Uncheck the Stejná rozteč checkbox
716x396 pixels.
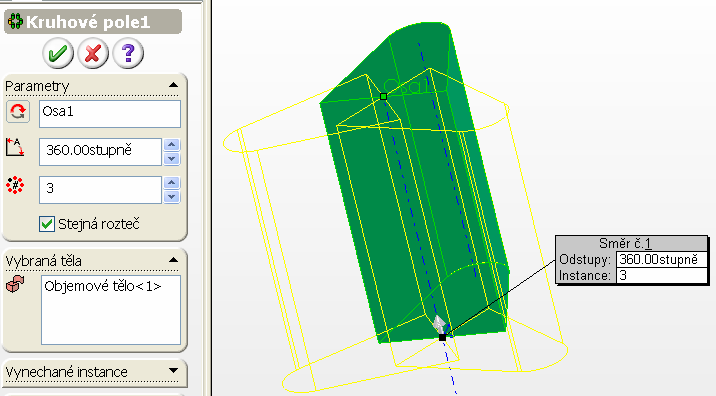(47, 224)
